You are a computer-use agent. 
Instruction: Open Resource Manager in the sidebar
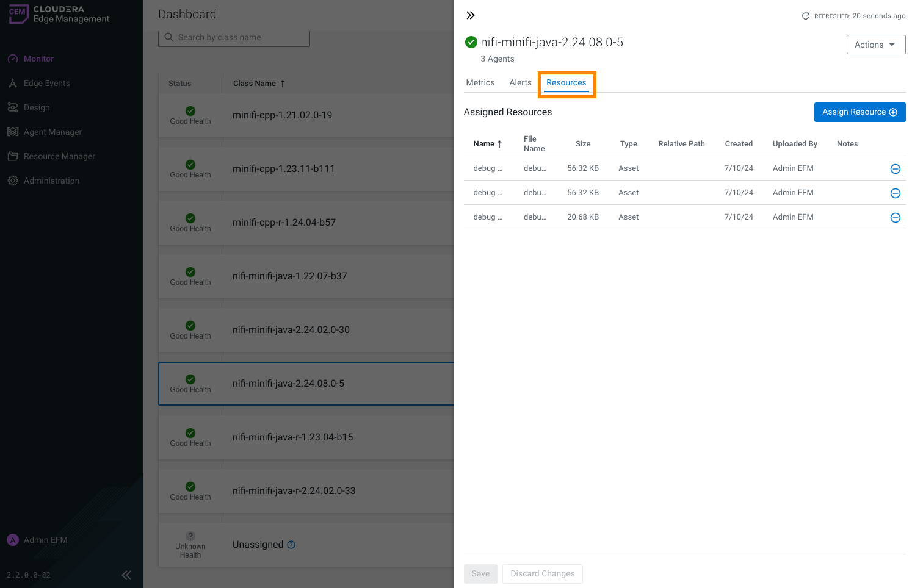[59, 157]
